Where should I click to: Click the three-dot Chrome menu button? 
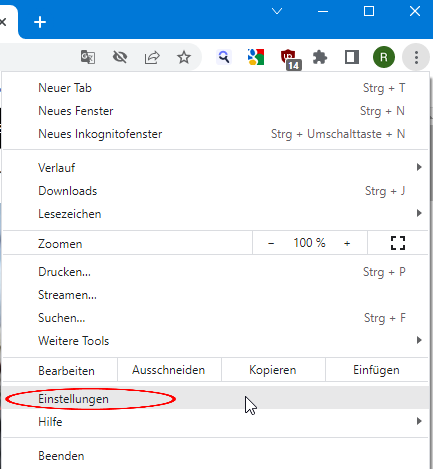(x=416, y=57)
